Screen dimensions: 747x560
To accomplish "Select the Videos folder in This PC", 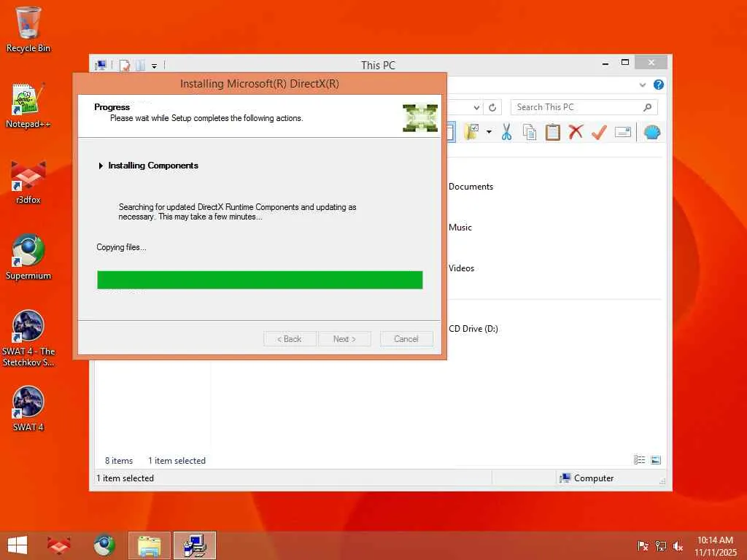I will (x=461, y=268).
